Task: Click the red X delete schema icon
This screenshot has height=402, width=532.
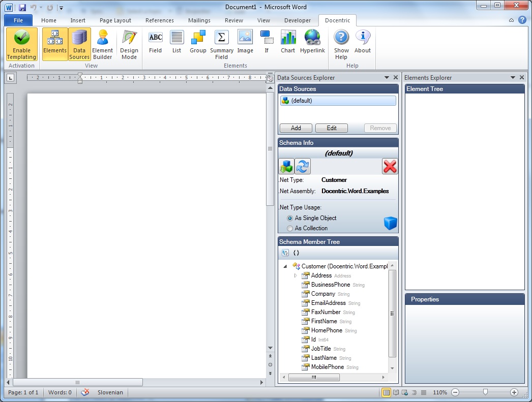Action: click(390, 166)
